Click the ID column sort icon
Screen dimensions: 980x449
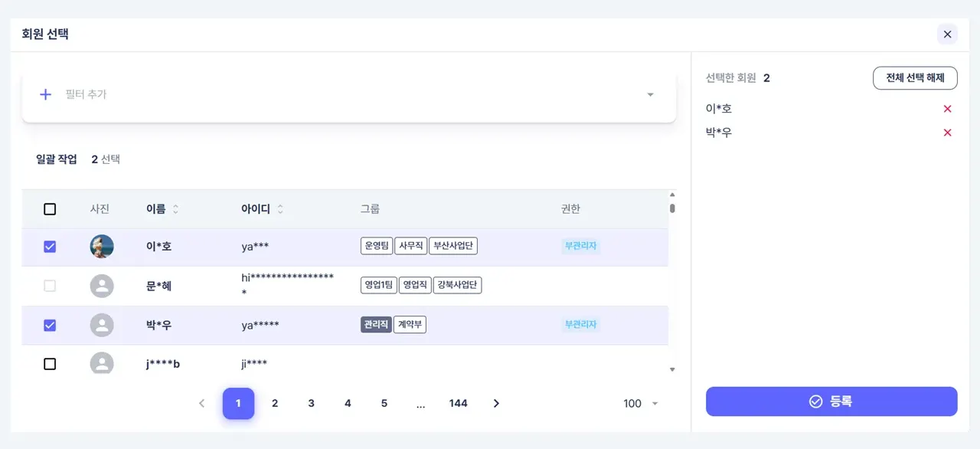pyautogui.click(x=280, y=209)
